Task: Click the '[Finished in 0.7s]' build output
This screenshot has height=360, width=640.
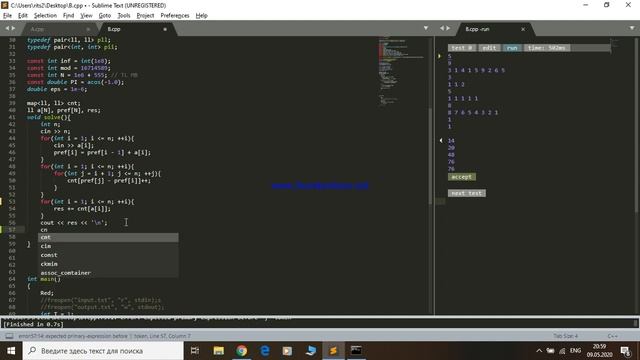Action: [x=33, y=324]
